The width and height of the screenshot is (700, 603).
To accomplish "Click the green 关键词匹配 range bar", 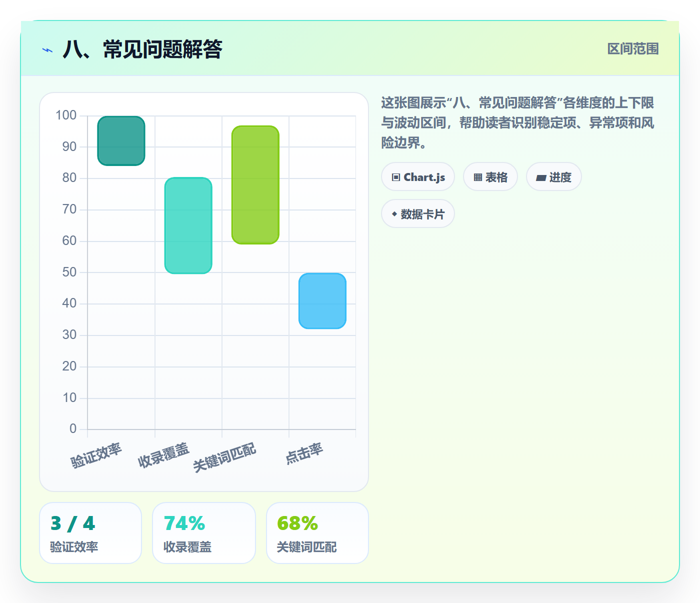I will pos(255,185).
